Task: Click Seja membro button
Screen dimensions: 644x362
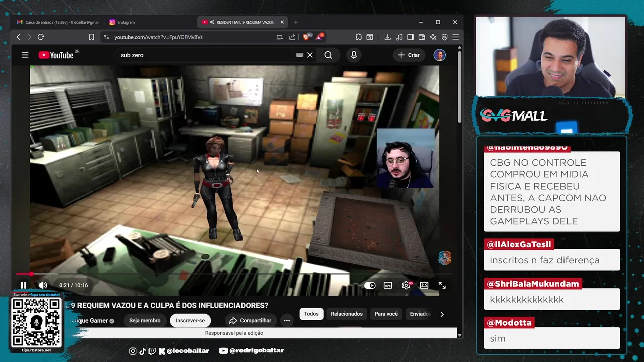Action: coord(145,321)
